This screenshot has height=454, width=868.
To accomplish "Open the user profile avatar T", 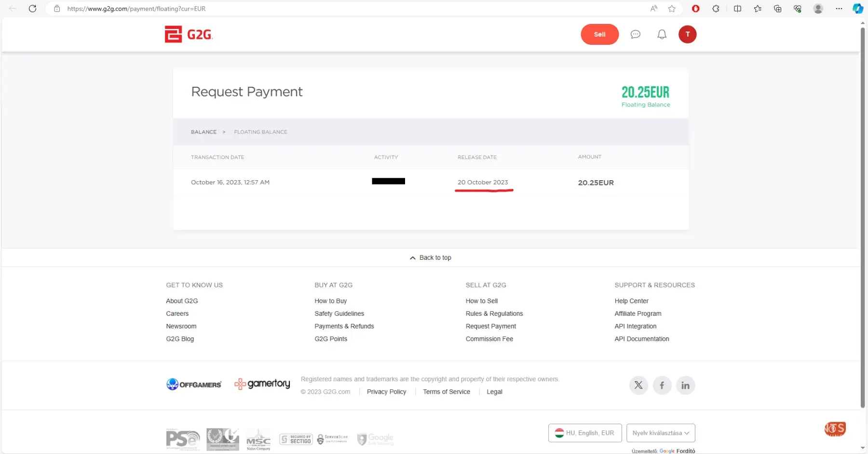I will pyautogui.click(x=687, y=34).
